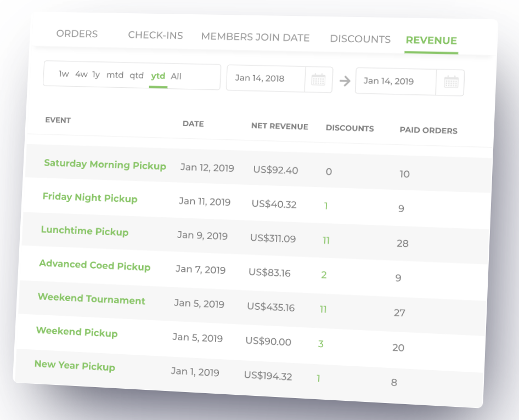Sort by the Net Revenue column header
The image size is (519, 420).
pyautogui.click(x=280, y=126)
